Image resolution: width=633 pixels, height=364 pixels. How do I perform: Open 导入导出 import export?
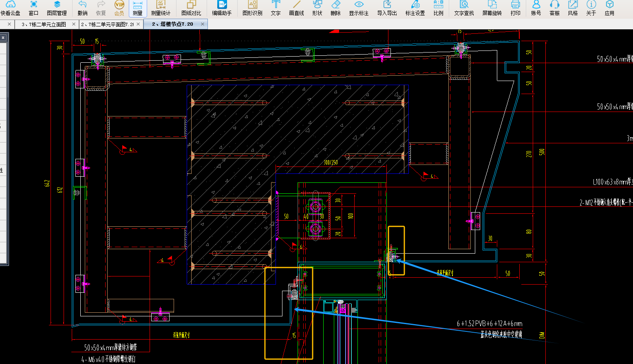pyautogui.click(x=387, y=8)
